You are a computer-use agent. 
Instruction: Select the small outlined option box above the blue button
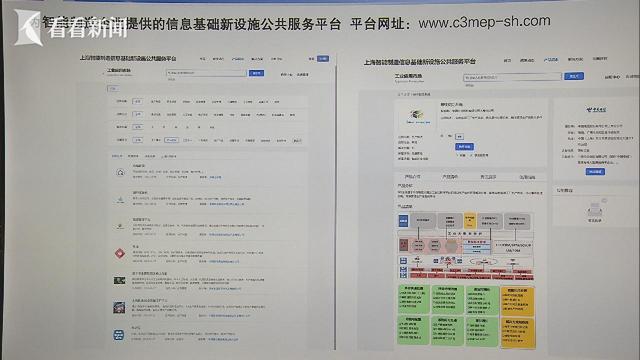[460, 136]
